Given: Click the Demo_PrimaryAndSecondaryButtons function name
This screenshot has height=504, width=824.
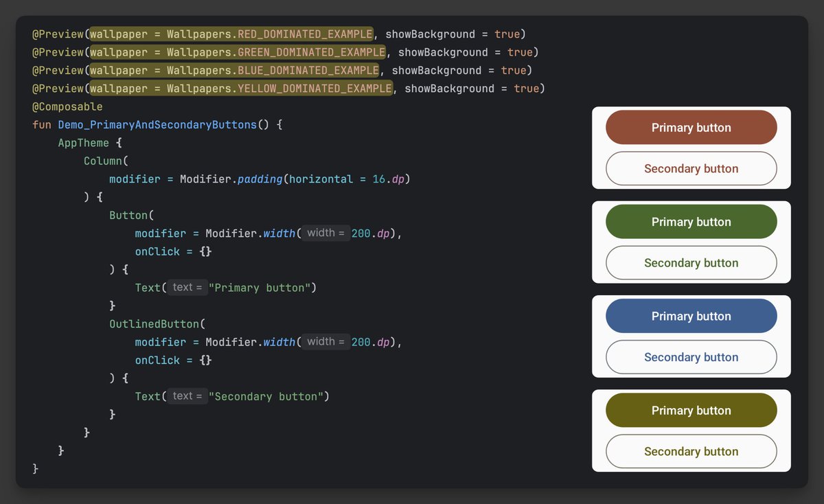Looking at the screenshot, I should pyautogui.click(x=157, y=125).
